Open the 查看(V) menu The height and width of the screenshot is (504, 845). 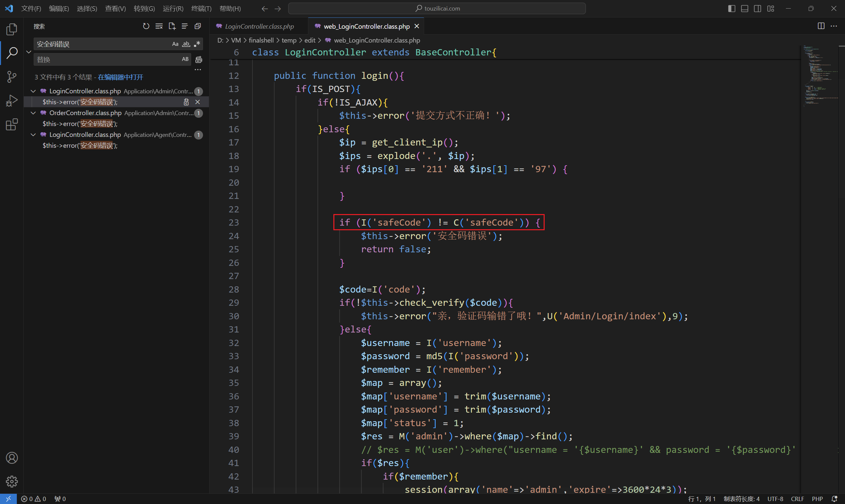point(116,9)
